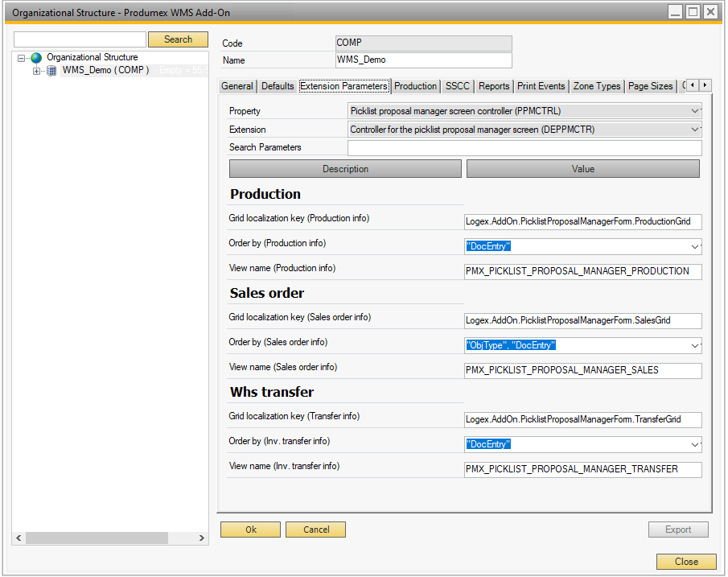Click the left arrow of the tree scrollbar
The image size is (728, 577).
(x=18, y=538)
